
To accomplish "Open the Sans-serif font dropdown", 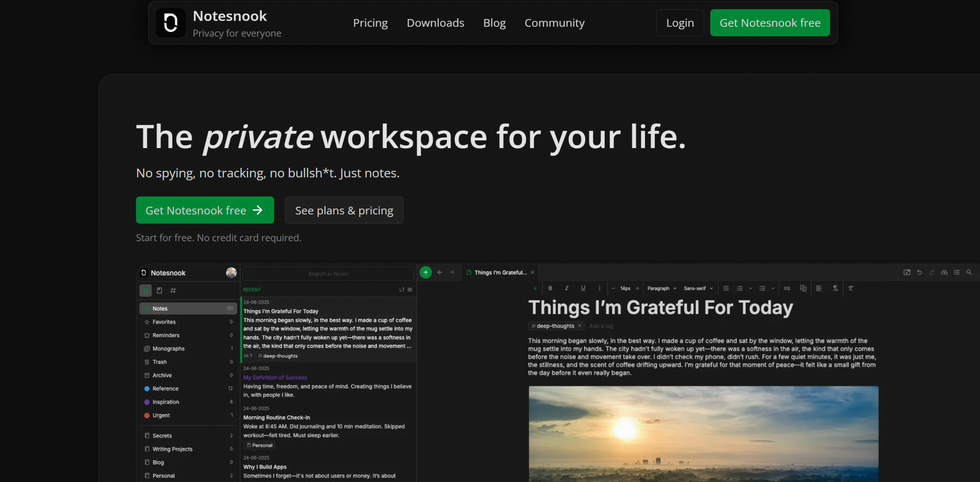I will tap(698, 288).
